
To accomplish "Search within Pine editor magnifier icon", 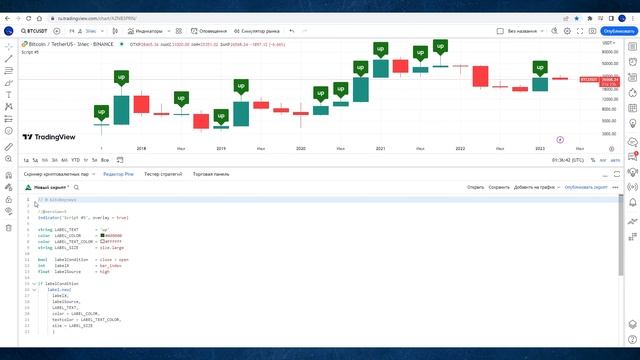I will pyautogui.click(x=76, y=187).
